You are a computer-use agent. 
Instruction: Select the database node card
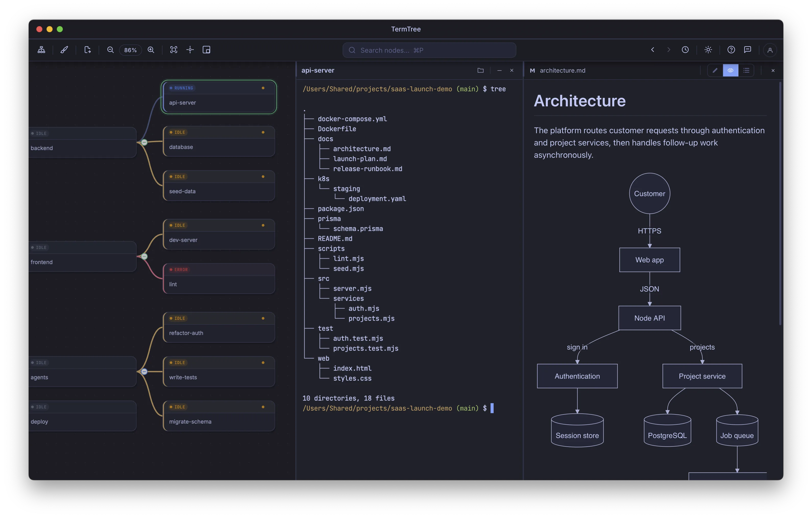(219, 141)
